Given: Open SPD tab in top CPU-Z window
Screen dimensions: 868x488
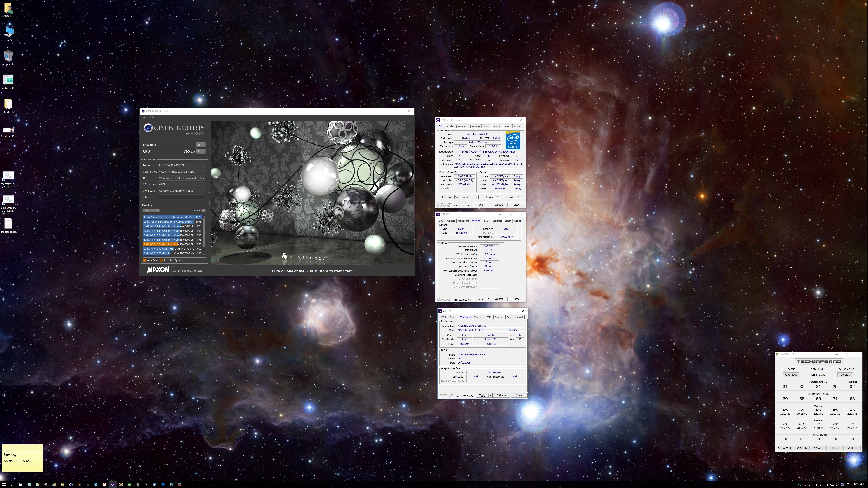Looking at the screenshot, I should [486, 127].
